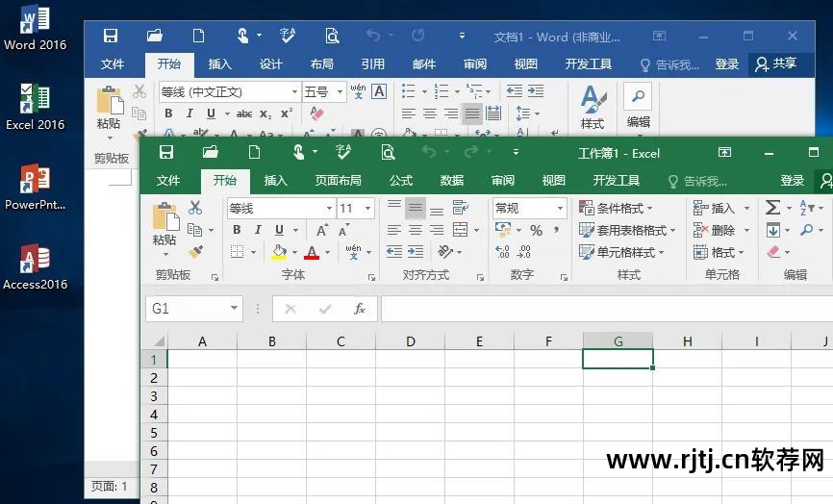Screen dimensions: 833x504
Task: Click the Excel formula bar fx icon
Action: pos(359,309)
